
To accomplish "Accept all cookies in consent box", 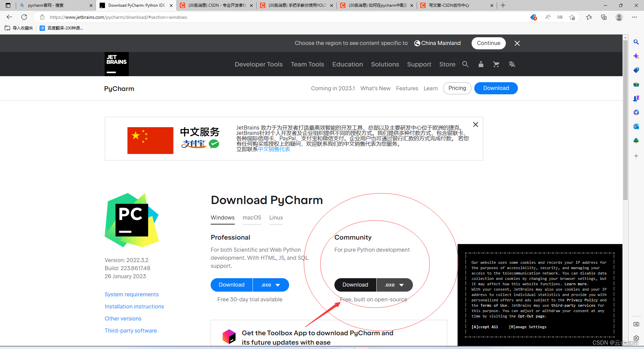I will pos(485,327).
